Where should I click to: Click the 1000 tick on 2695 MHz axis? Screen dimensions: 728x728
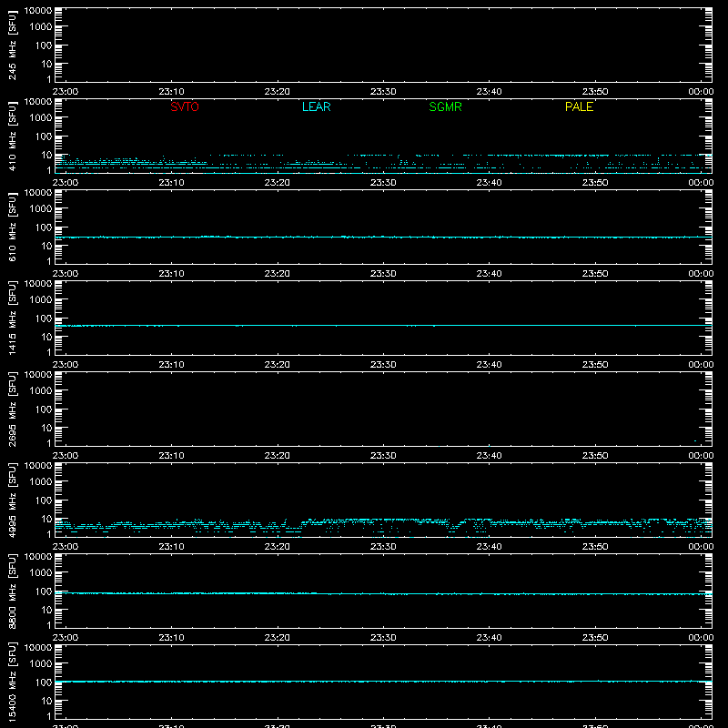click(x=41, y=391)
